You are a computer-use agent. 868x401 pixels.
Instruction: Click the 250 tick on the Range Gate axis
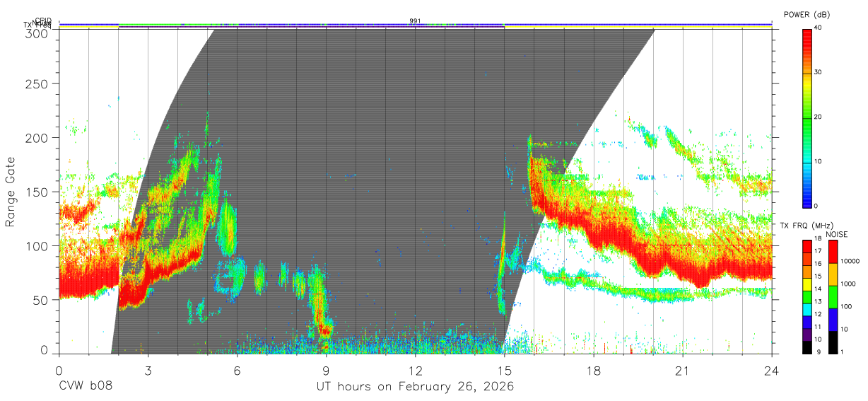(x=38, y=83)
